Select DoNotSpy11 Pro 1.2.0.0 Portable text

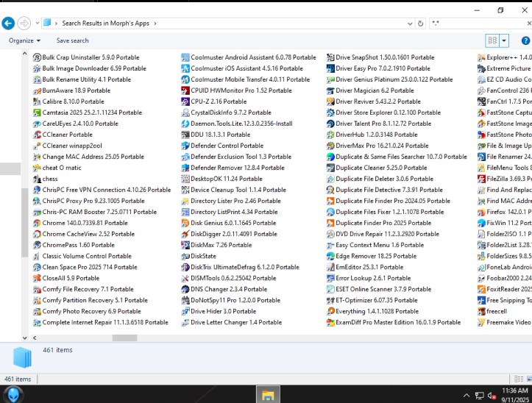click(235, 300)
